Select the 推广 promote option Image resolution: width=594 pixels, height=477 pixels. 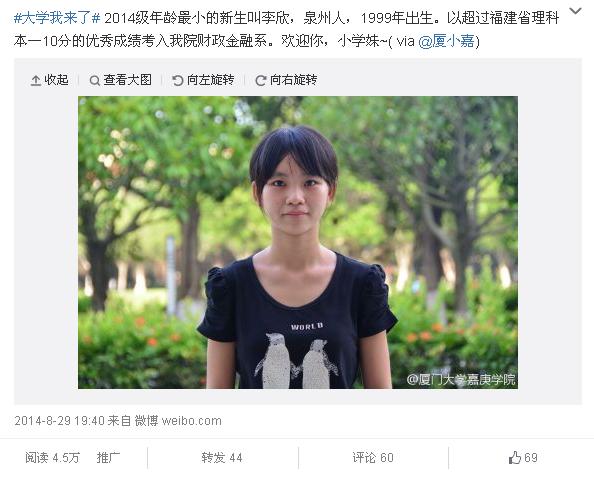click(x=108, y=458)
